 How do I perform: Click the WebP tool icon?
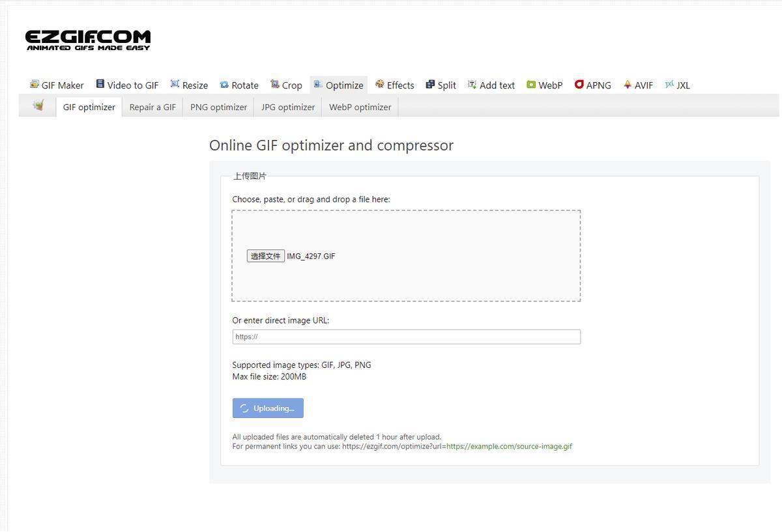pos(531,85)
